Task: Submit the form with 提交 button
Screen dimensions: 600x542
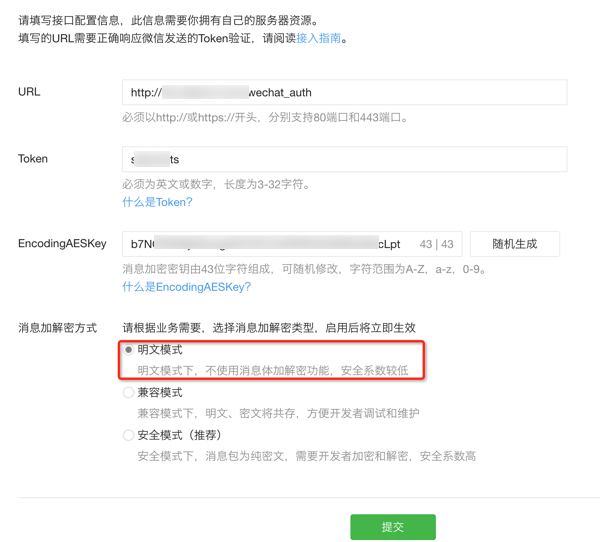Action: (x=393, y=527)
